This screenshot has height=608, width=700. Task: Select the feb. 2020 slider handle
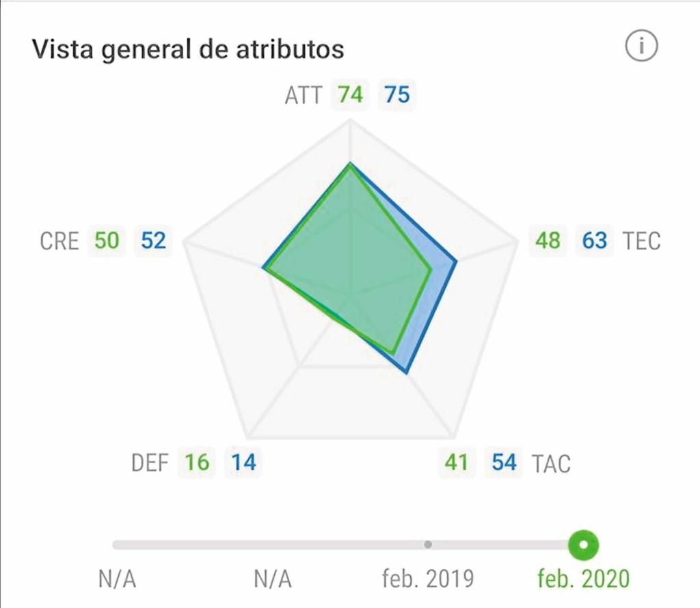point(584,544)
